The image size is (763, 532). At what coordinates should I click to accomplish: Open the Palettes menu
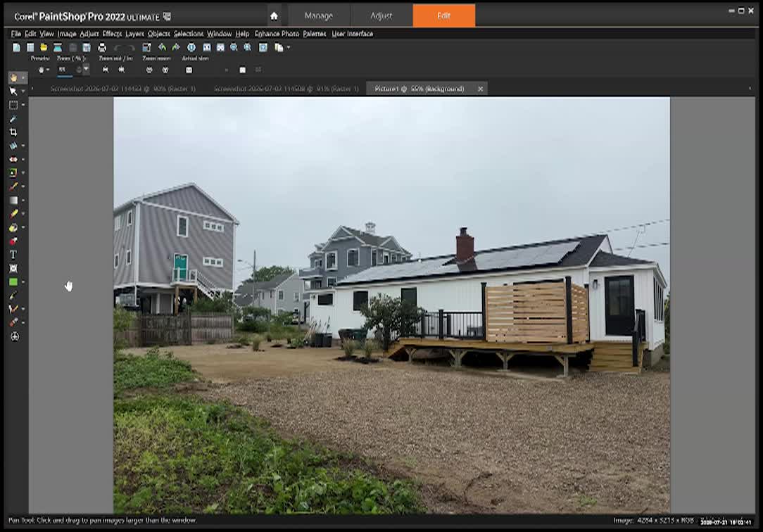pos(315,34)
